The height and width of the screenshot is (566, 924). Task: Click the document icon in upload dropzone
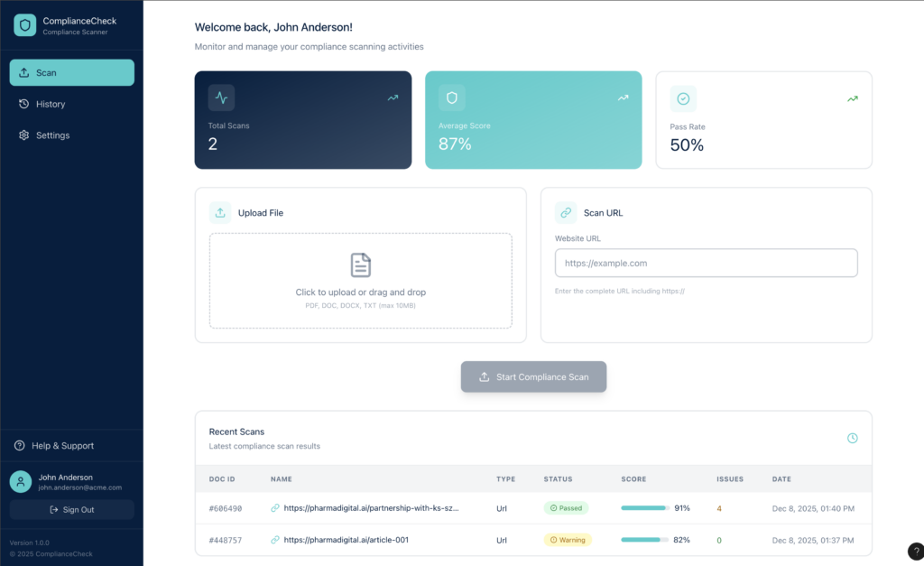(x=360, y=265)
